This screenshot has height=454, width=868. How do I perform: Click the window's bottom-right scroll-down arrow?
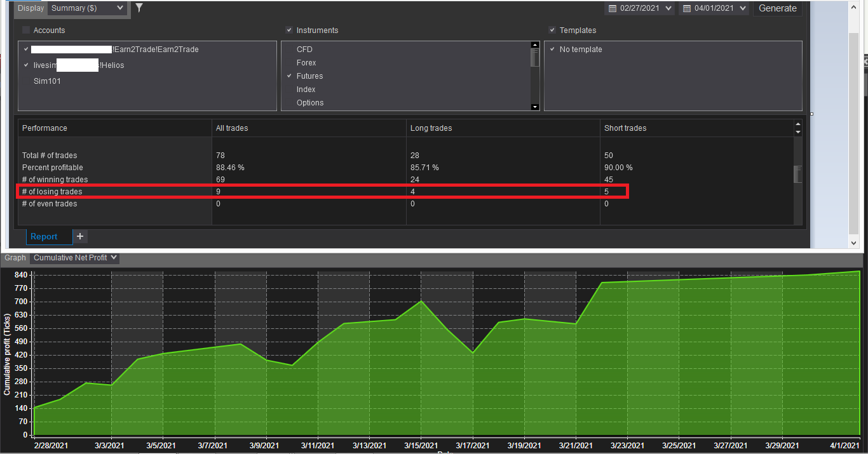click(854, 243)
